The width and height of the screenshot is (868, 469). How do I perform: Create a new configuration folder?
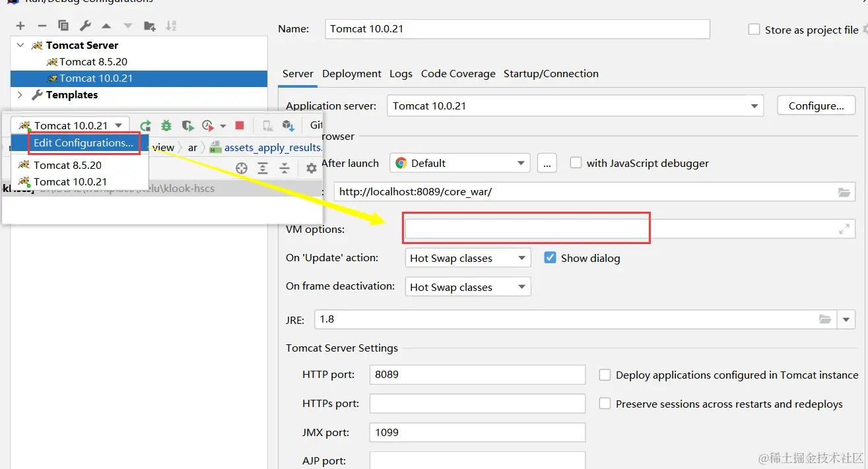click(x=150, y=26)
